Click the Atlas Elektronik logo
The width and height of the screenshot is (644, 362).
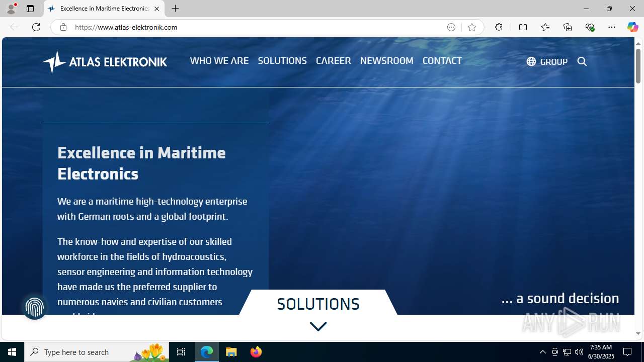(105, 62)
